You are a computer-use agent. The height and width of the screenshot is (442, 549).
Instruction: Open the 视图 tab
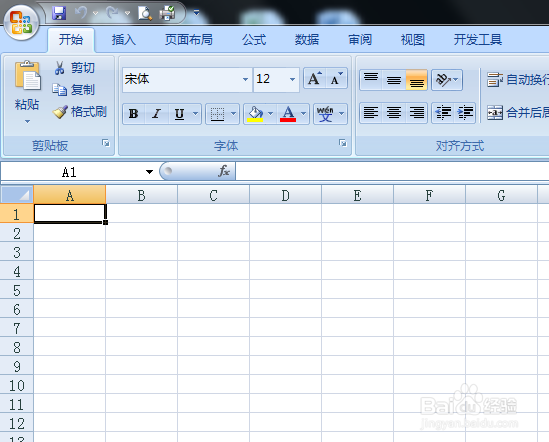pos(413,40)
